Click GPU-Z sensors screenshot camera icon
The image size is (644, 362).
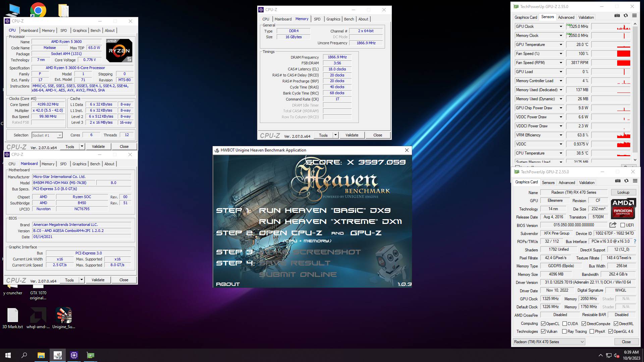617,15
